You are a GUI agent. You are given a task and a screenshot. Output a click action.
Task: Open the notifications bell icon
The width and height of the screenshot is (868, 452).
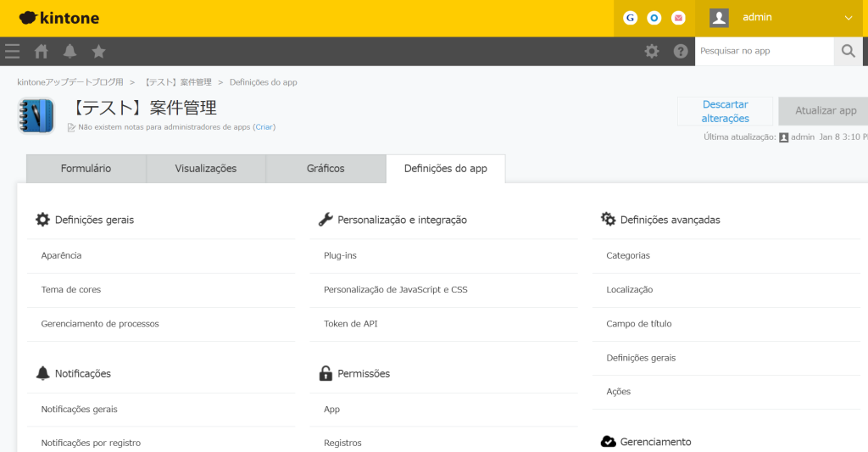point(70,52)
